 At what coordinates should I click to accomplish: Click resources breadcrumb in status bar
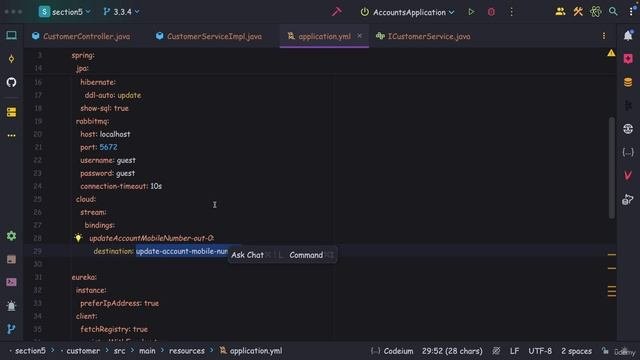click(187, 351)
